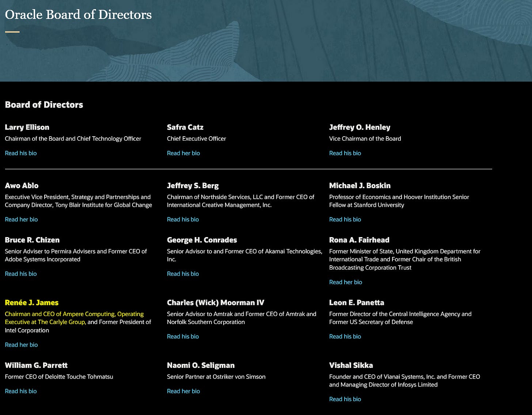Screen dimensions: 532x415
Task: Select the name 'William G. Parrett'
Action: [36, 365]
